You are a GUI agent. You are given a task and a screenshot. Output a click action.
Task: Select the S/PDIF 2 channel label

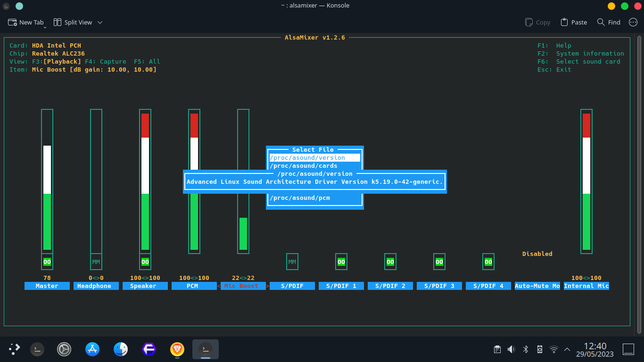point(390,286)
